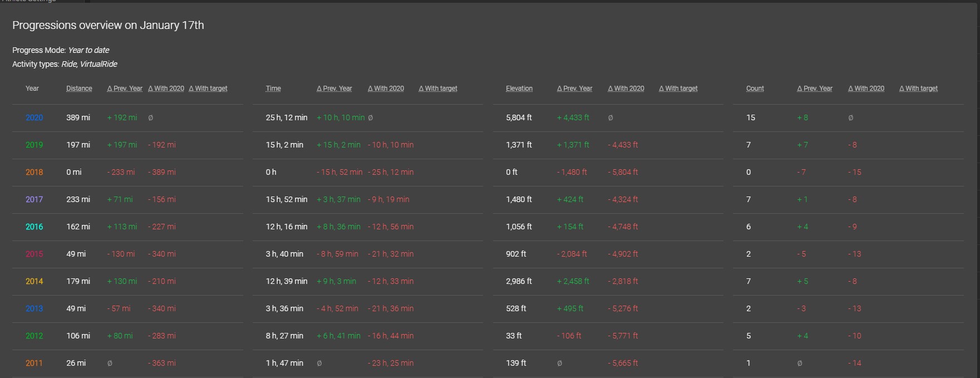Select the 2020 year label
The height and width of the screenshot is (378, 980).
click(34, 117)
